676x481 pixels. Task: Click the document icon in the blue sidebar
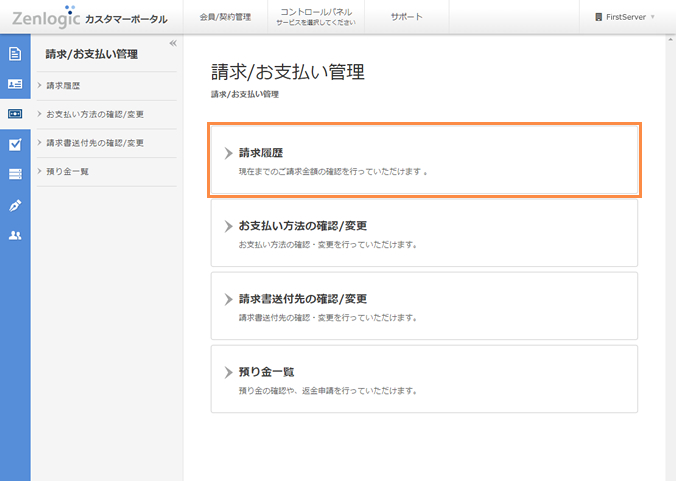click(15, 54)
